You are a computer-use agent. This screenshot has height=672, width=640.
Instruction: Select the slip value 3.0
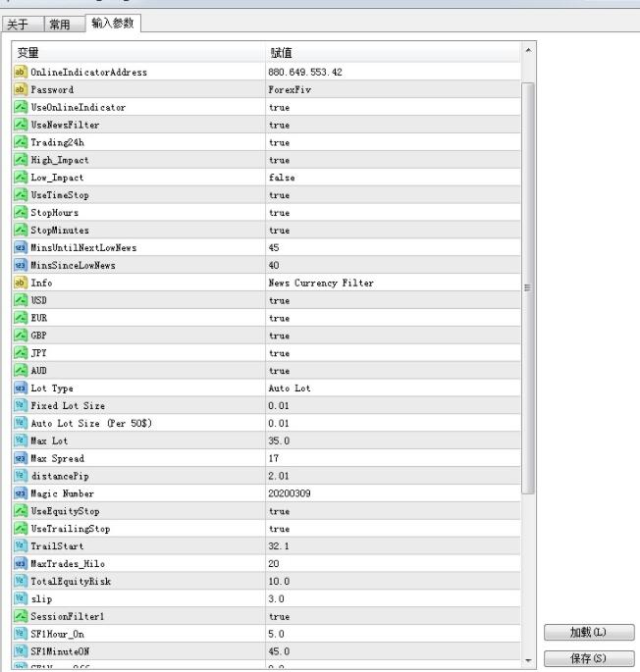click(276, 599)
